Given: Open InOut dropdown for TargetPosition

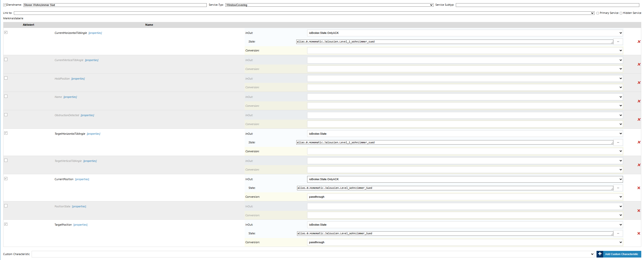Looking at the screenshot, I should tap(465, 225).
